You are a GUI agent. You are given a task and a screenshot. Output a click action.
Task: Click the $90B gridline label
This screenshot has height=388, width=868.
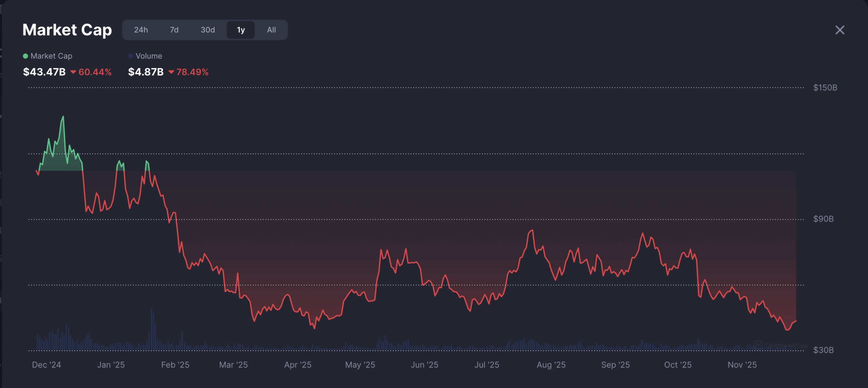coord(823,219)
